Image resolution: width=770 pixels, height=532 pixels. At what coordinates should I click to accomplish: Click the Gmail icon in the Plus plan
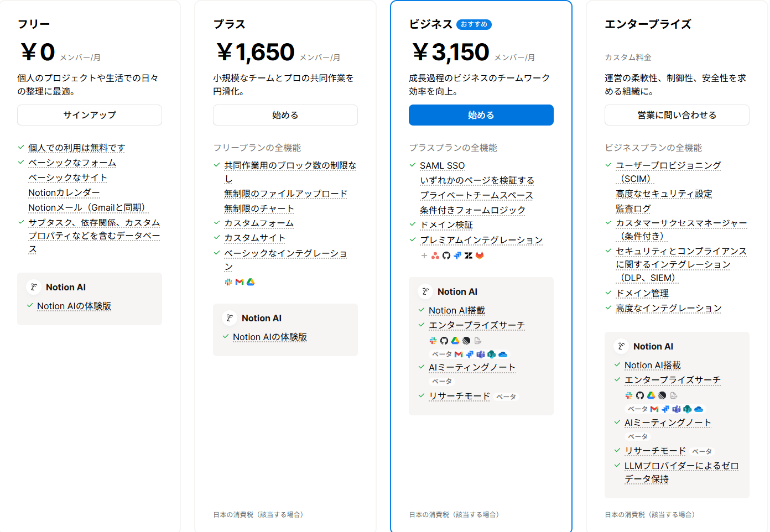(x=240, y=282)
